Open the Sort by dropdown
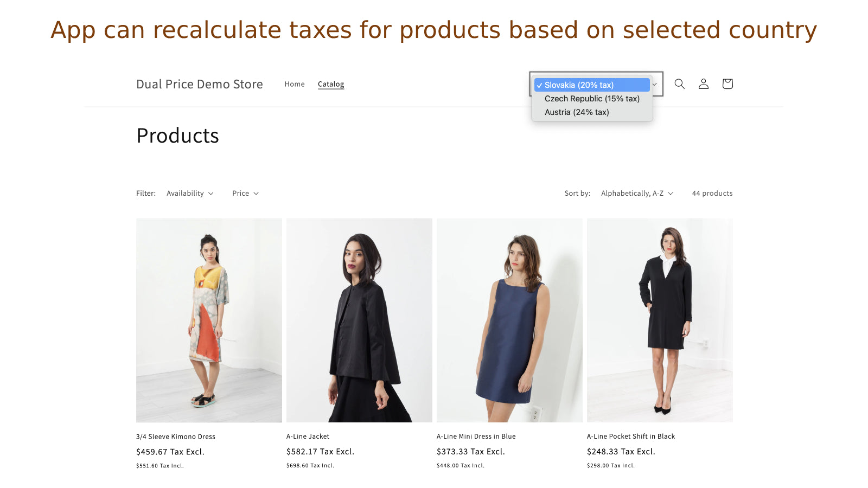Image resolution: width=868 pixels, height=488 pixels. tap(637, 193)
